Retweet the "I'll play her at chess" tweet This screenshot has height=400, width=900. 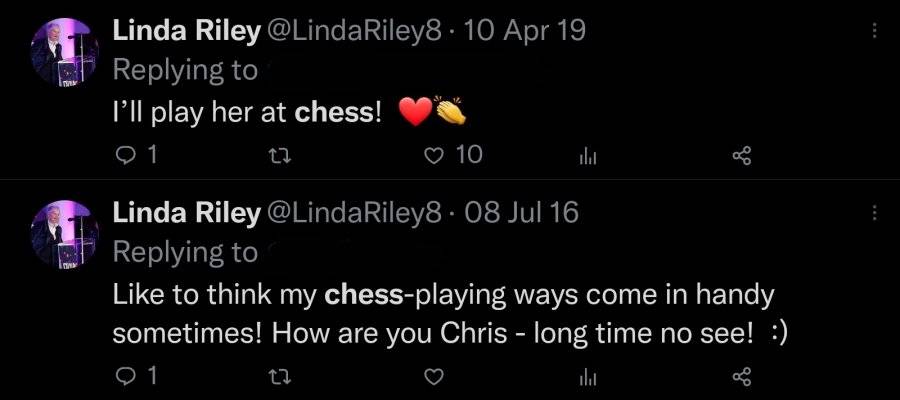click(281, 156)
